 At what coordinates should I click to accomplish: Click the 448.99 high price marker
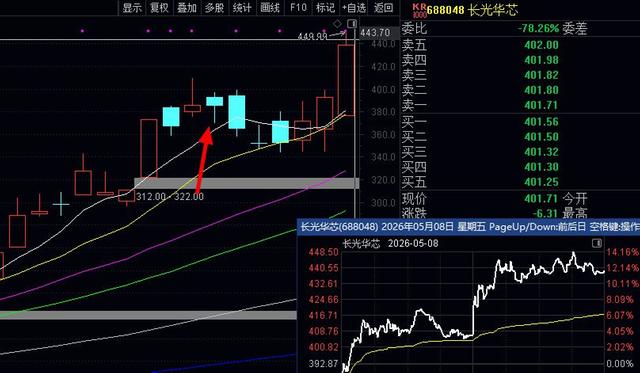313,36
